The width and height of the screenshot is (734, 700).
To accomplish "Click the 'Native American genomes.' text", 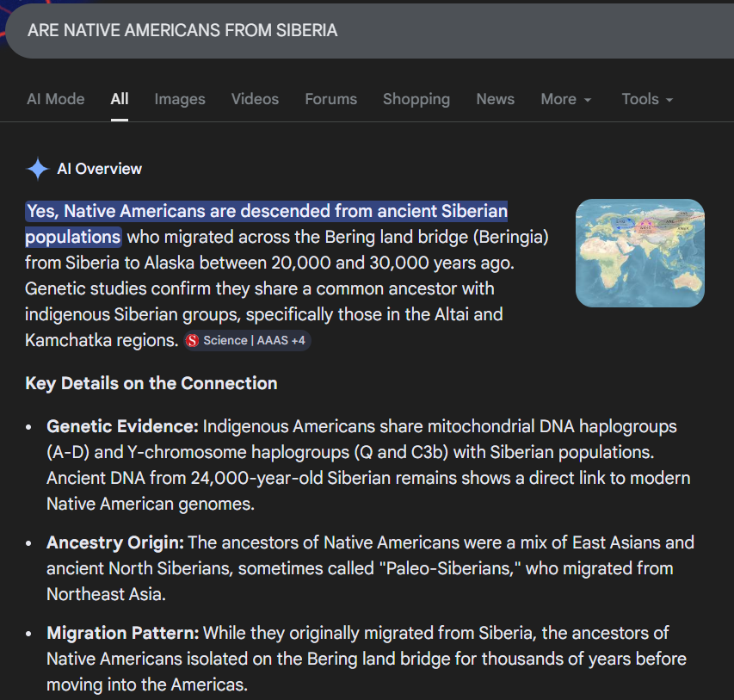I will click(x=151, y=505).
